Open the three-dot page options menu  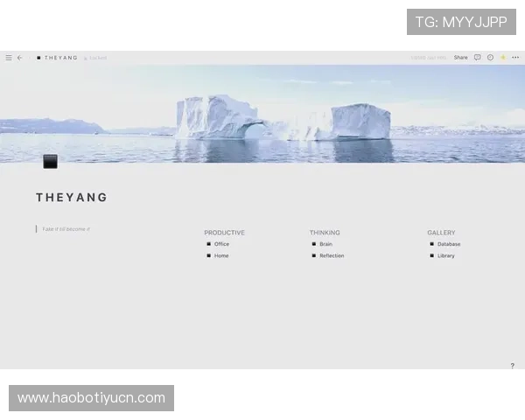[515, 58]
